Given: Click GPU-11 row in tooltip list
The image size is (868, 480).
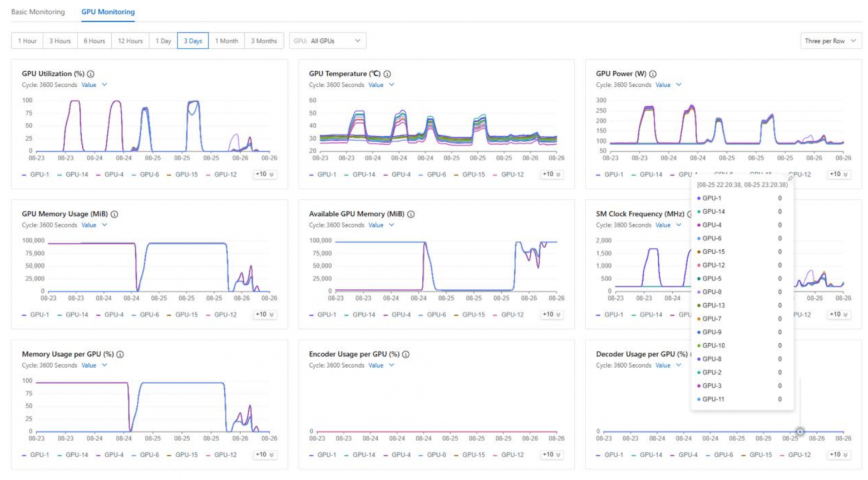Looking at the screenshot, I should click(x=739, y=399).
